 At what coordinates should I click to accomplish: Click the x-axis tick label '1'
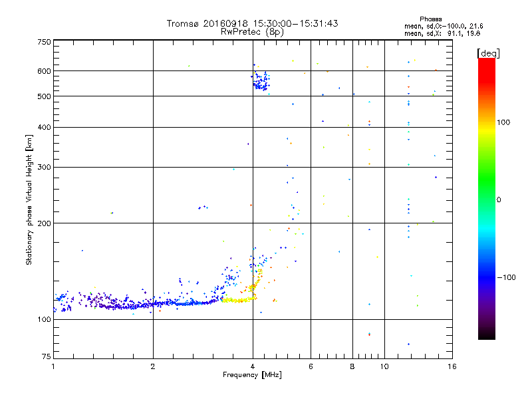point(53,366)
